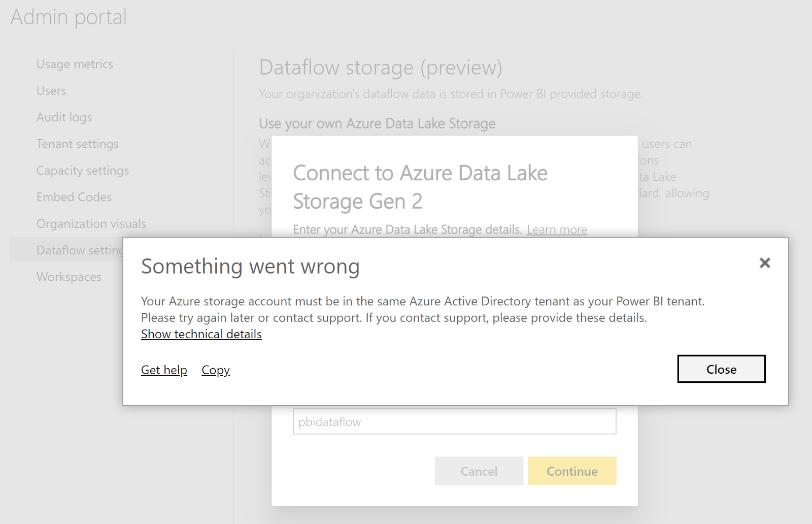Navigate to Workspaces
The width and height of the screenshot is (812, 524).
point(69,277)
